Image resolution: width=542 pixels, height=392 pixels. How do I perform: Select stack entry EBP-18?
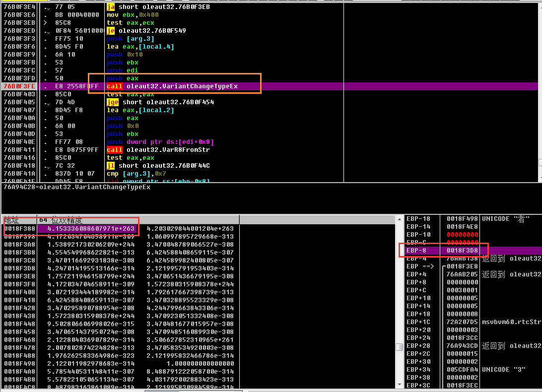click(x=474, y=219)
